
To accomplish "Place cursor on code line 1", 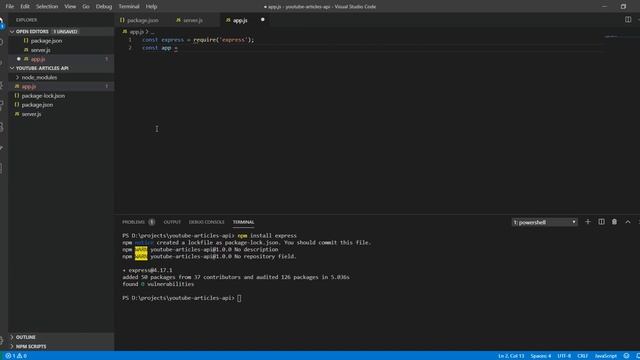I will [198, 40].
